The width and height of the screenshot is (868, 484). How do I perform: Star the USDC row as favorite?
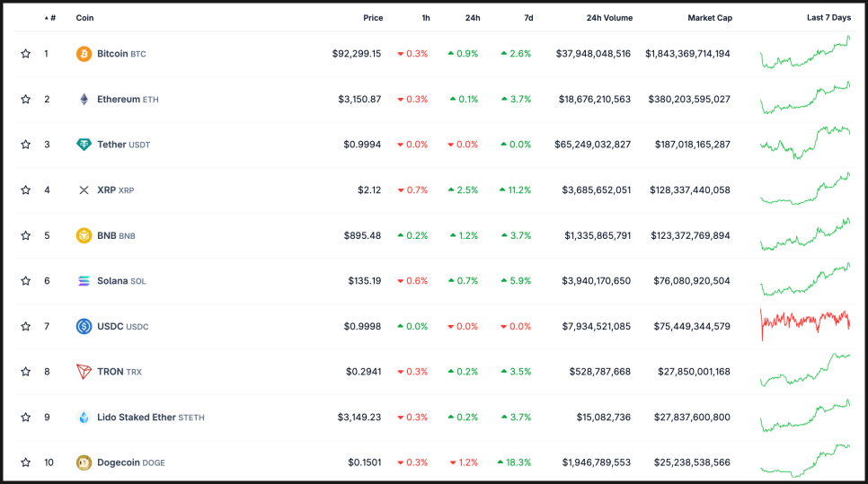click(x=25, y=327)
